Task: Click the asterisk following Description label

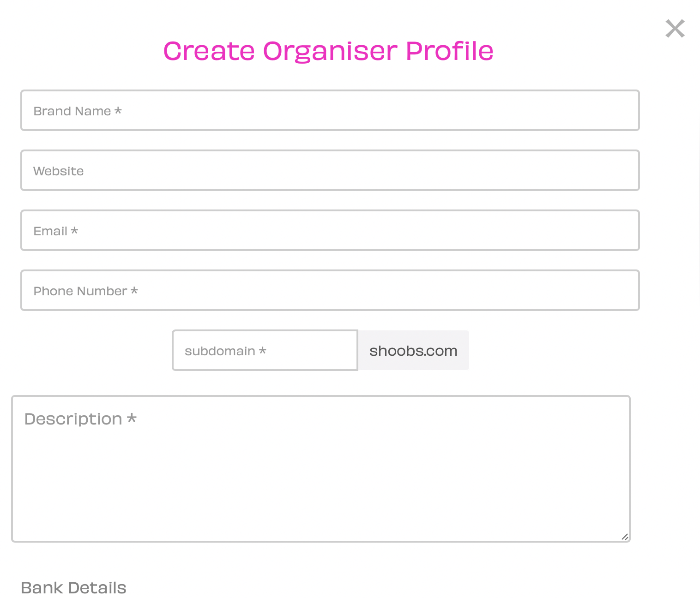Action: tap(132, 418)
